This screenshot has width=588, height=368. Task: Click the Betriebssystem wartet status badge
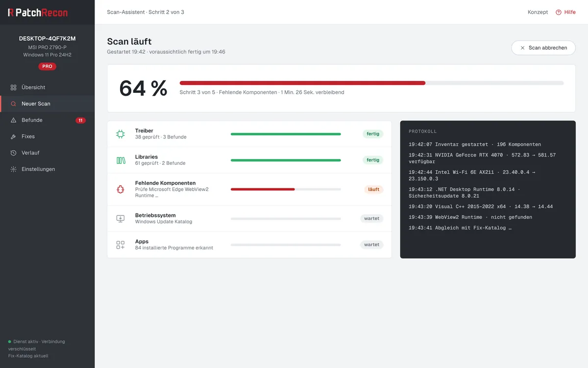coord(372,218)
